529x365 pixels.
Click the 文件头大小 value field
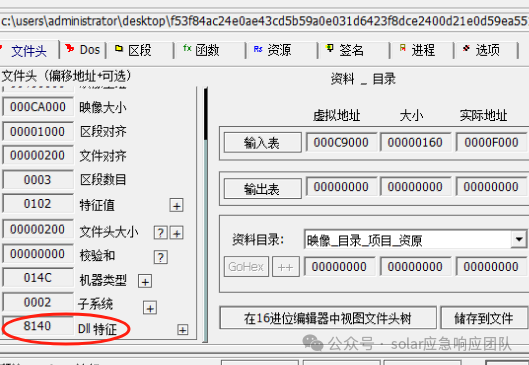[38, 229]
